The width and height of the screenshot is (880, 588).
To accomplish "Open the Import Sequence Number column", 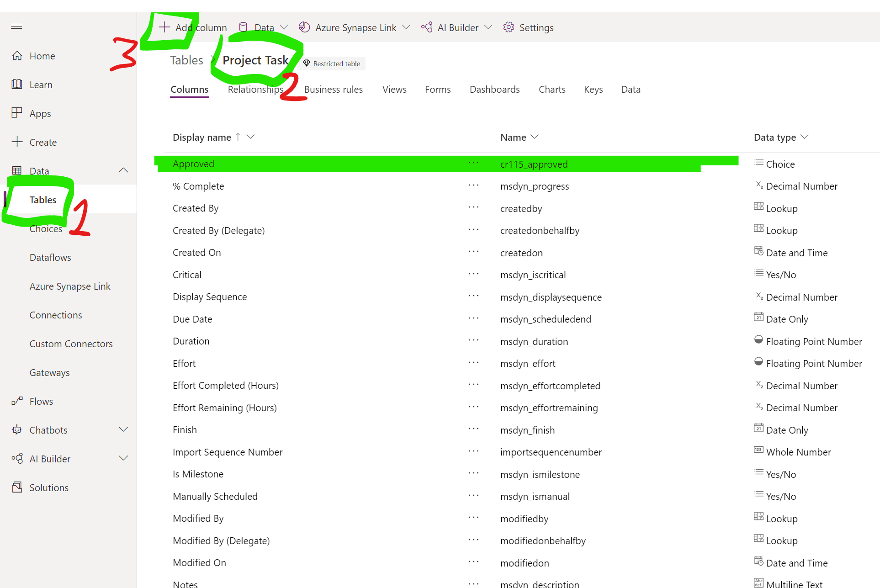I will (x=228, y=452).
